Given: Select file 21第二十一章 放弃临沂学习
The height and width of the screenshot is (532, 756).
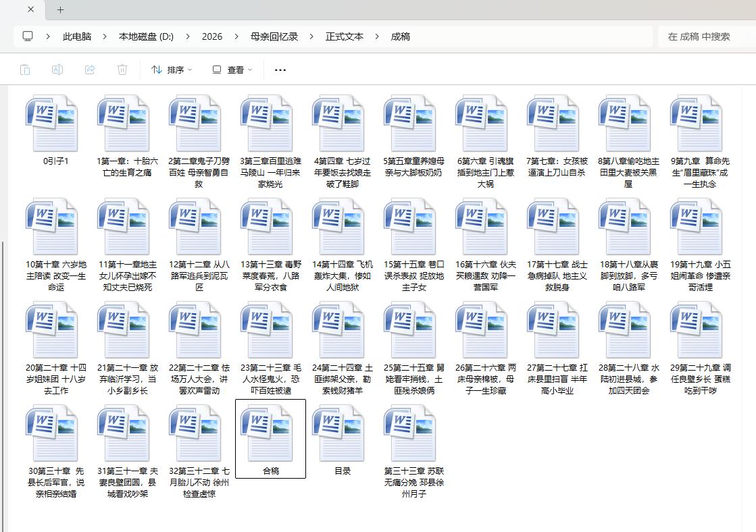Looking at the screenshot, I should point(127,348).
